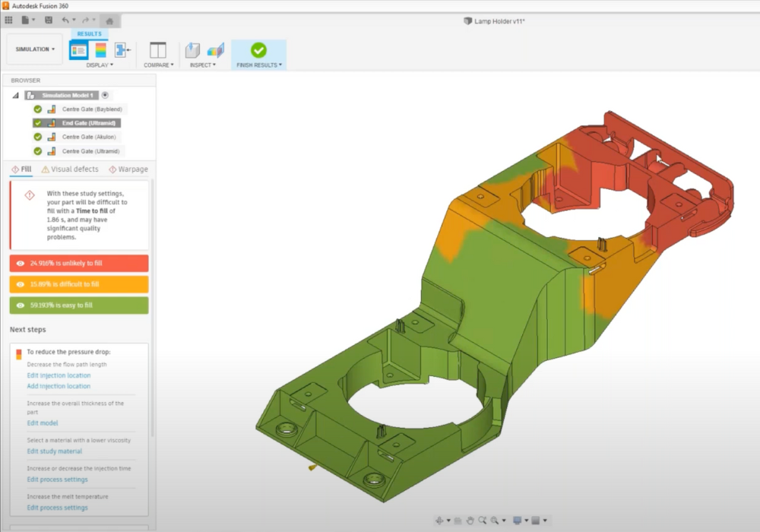Switch to the Warpage tab
Screen dimensions: 760x532
click(x=128, y=169)
